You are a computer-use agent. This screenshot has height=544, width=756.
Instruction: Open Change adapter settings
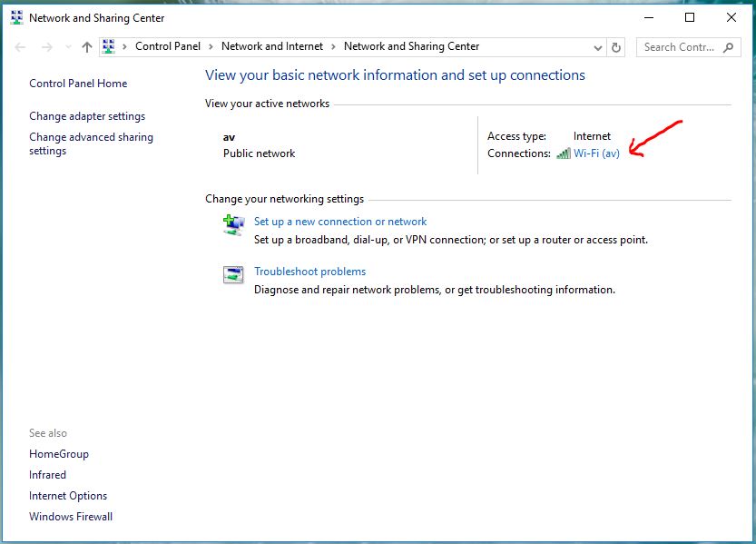87,116
